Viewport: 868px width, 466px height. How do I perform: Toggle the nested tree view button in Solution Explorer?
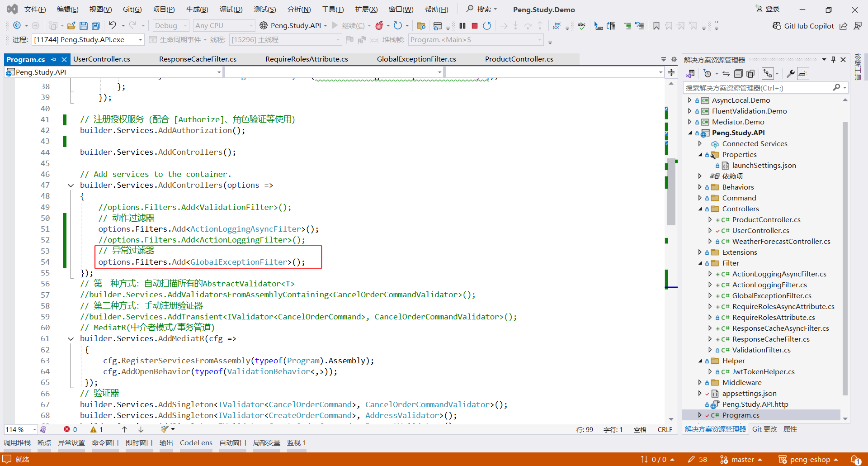tap(768, 74)
